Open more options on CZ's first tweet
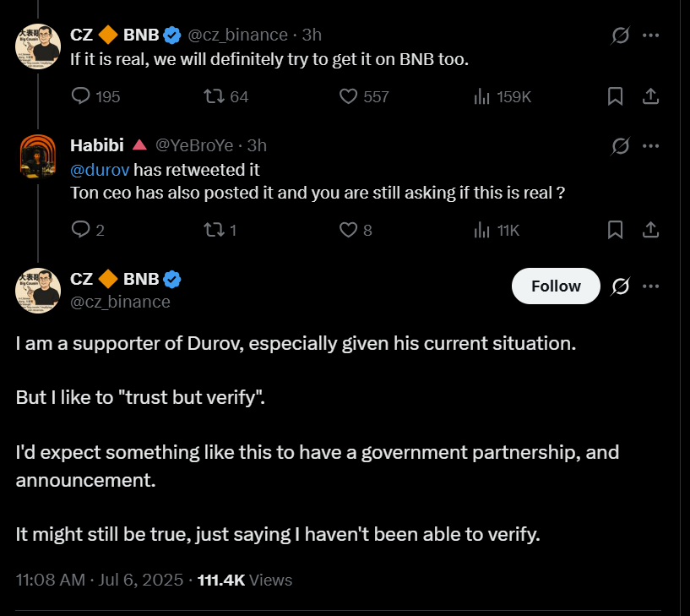Image resolution: width=690 pixels, height=616 pixels. pos(651,35)
